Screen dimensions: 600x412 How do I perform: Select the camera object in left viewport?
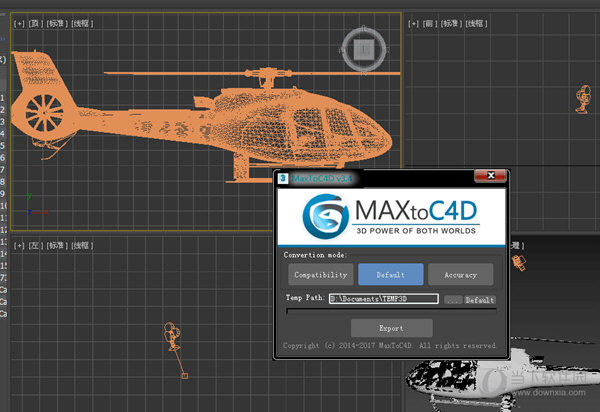(172, 335)
